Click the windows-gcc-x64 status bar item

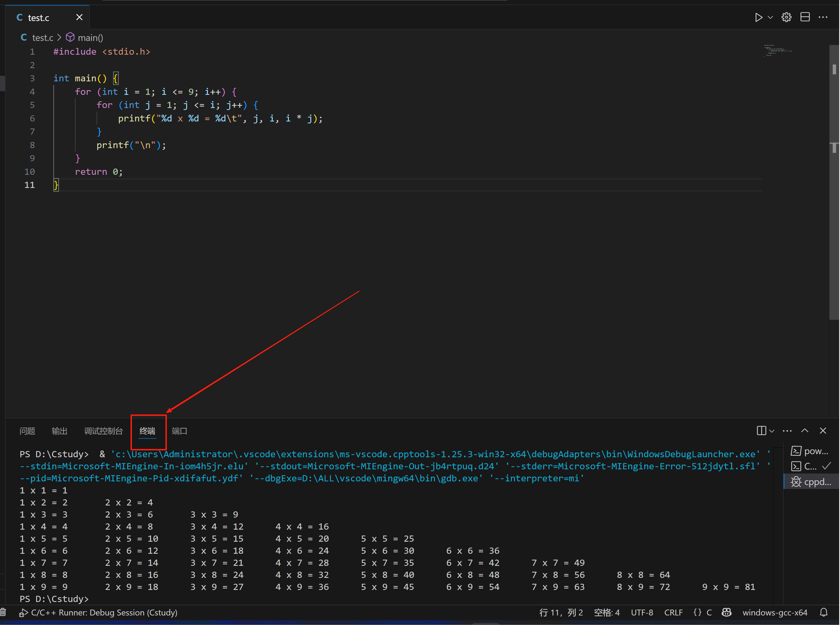(775, 612)
